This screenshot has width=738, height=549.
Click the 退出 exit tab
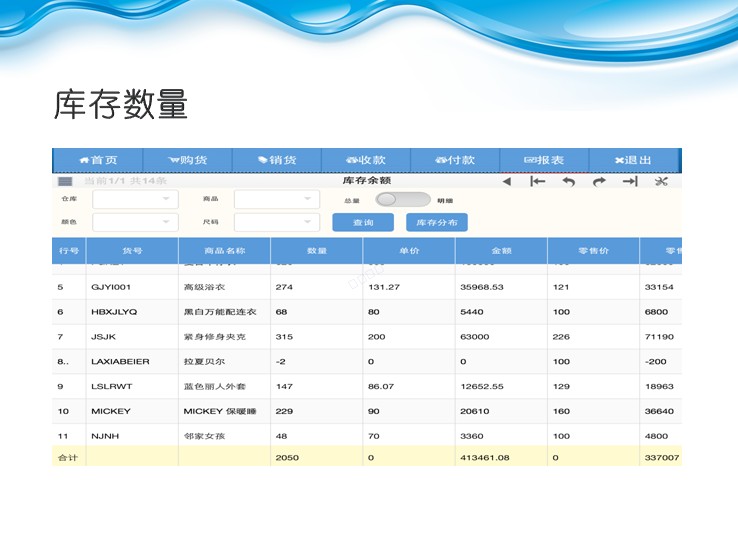(x=634, y=160)
